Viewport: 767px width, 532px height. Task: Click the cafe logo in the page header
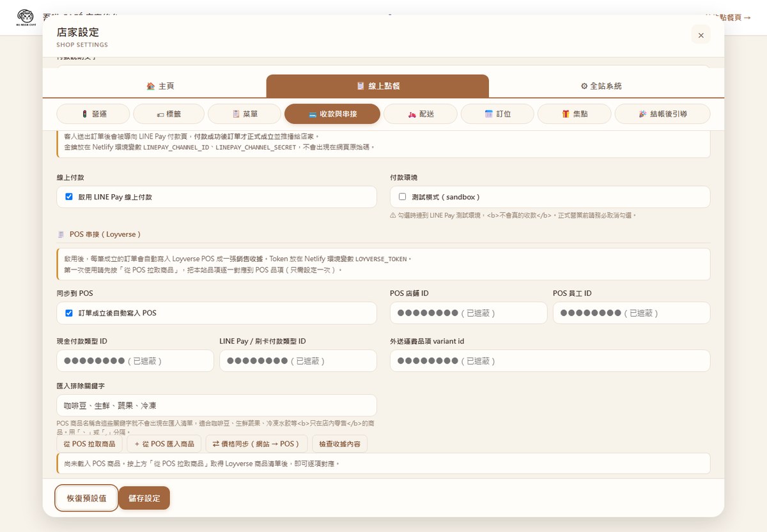click(26, 17)
